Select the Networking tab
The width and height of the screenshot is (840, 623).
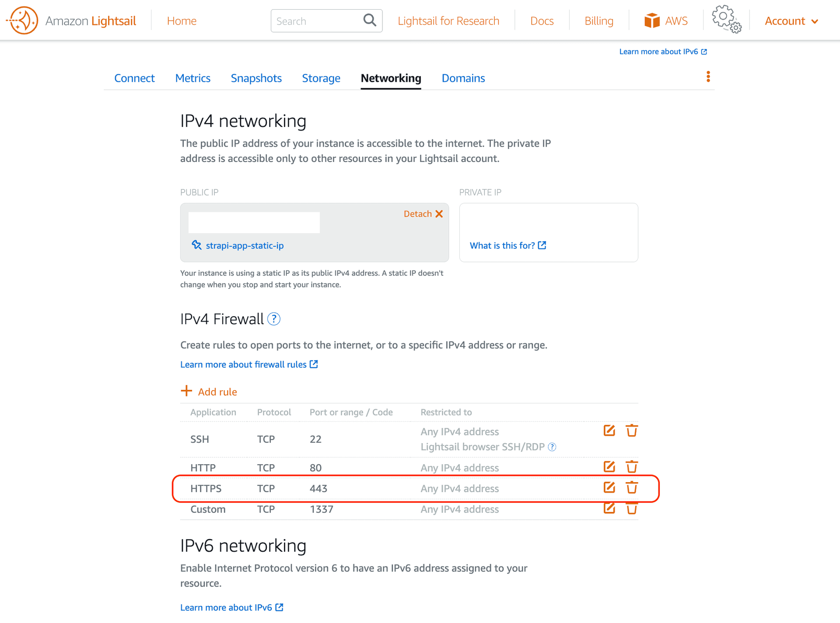coord(391,78)
